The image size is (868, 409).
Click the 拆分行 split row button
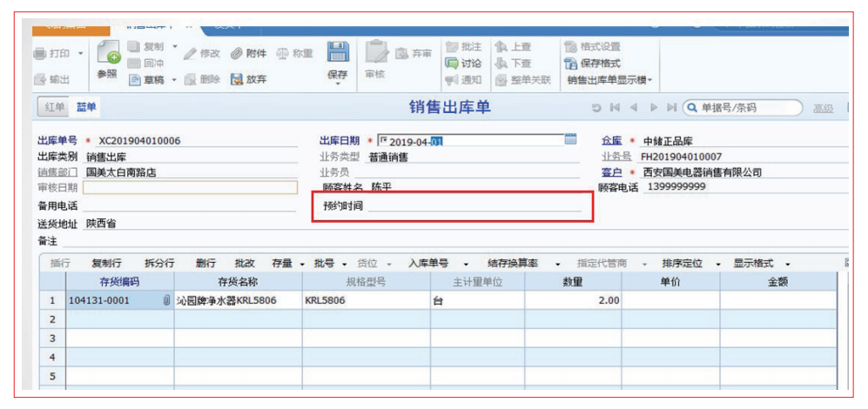[159, 264]
